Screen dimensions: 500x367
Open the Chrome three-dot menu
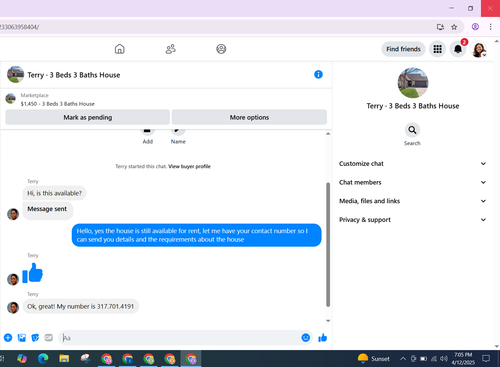(x=490, y=27)
